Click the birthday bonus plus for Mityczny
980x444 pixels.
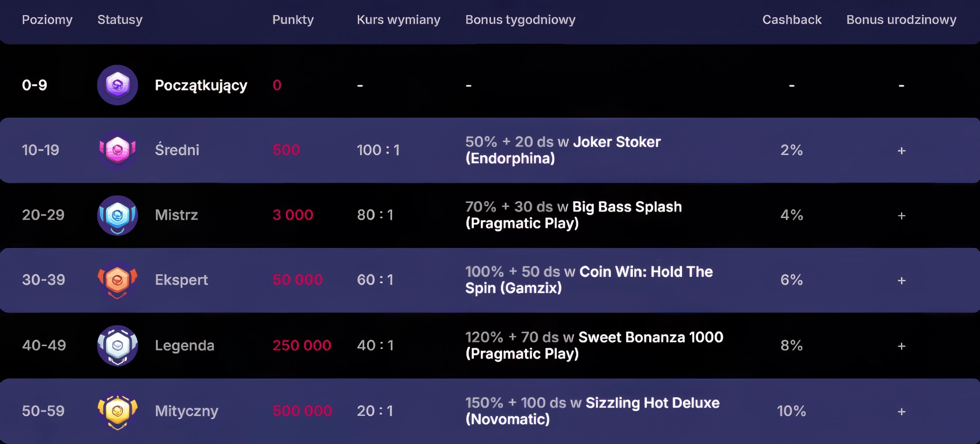(902, 412)
